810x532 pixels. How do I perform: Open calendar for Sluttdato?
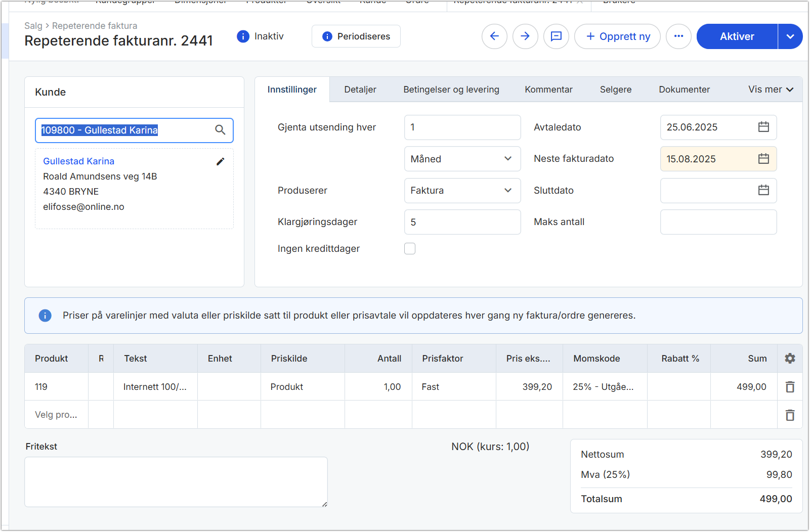click(763, 190)
